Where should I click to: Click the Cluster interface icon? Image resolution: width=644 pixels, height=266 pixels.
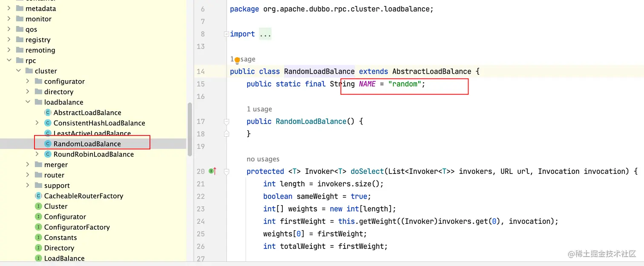[38, 206]
